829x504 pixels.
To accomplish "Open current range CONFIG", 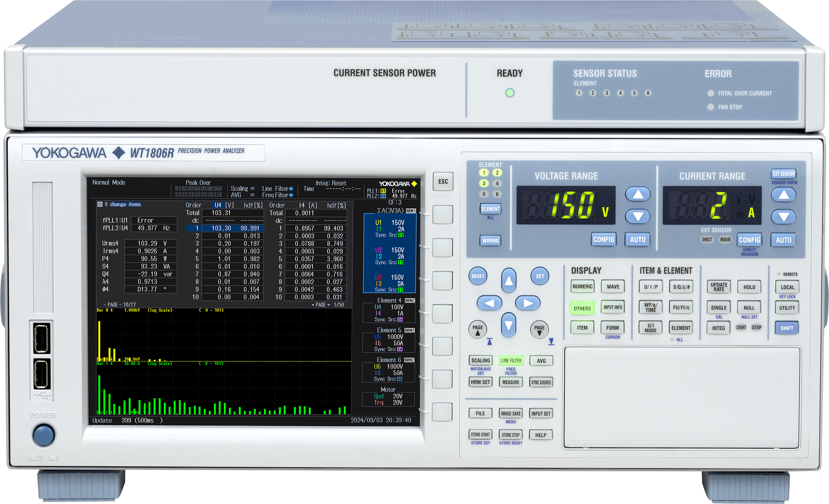I will pyautogui.click(x=750, y=240).
